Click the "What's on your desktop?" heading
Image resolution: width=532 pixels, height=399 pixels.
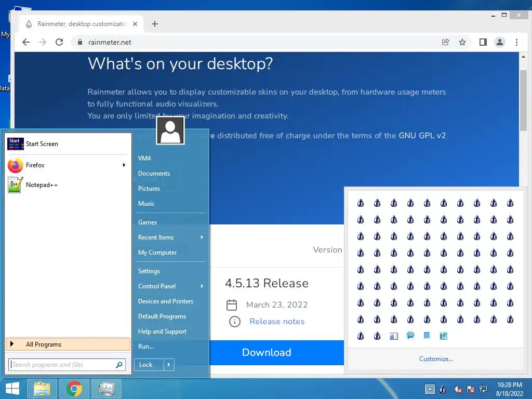coord(180,63)
